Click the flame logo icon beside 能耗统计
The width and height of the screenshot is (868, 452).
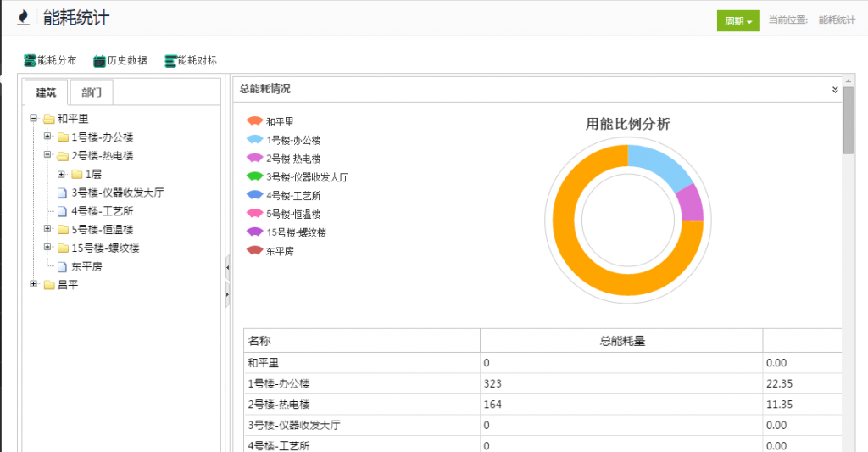(x=23, y=18)
